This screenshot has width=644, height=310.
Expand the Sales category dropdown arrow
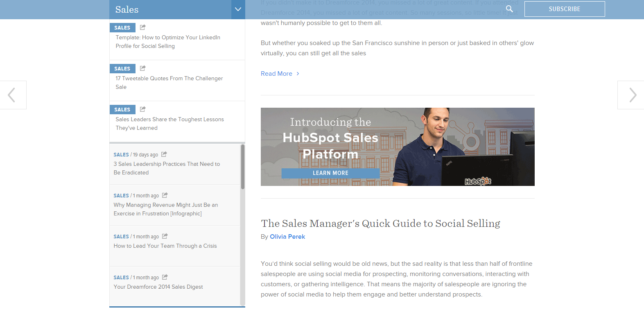(238, 9)
